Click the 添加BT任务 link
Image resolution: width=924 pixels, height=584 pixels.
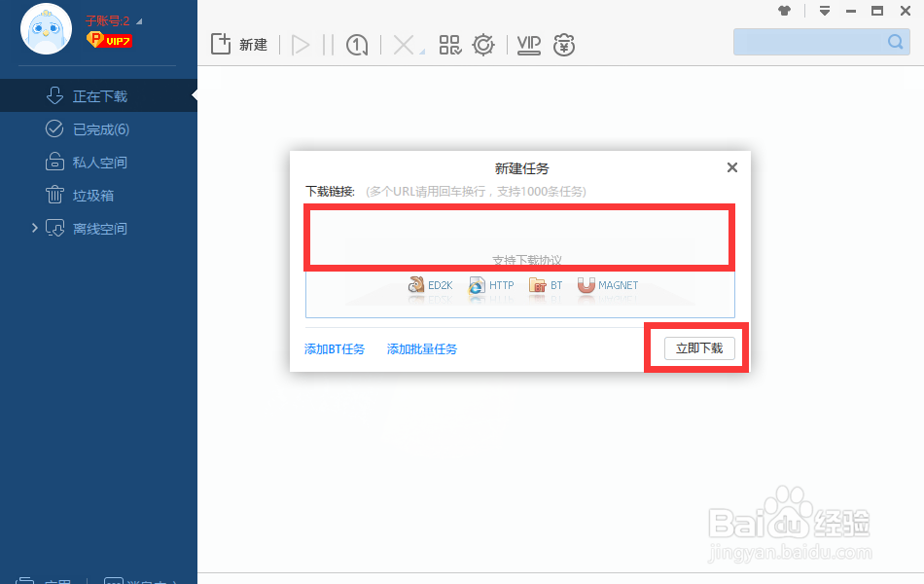click(335, 348)
